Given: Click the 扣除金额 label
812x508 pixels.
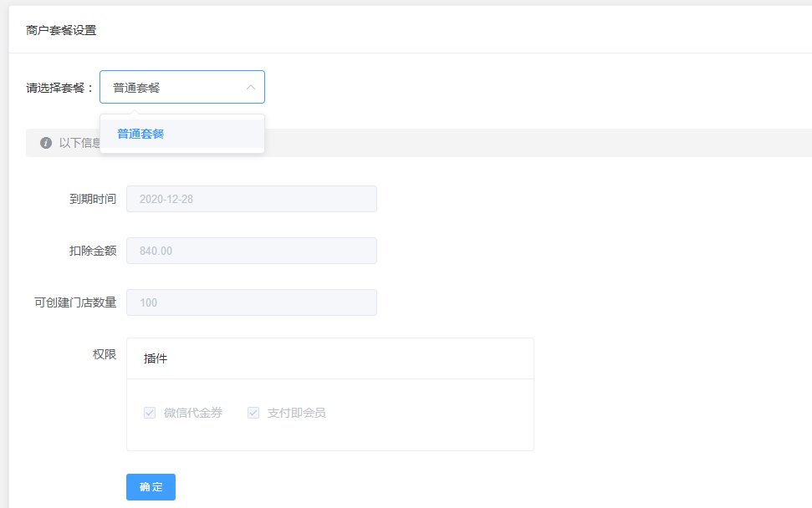Looking at the screenshot, I should (93, 251).
